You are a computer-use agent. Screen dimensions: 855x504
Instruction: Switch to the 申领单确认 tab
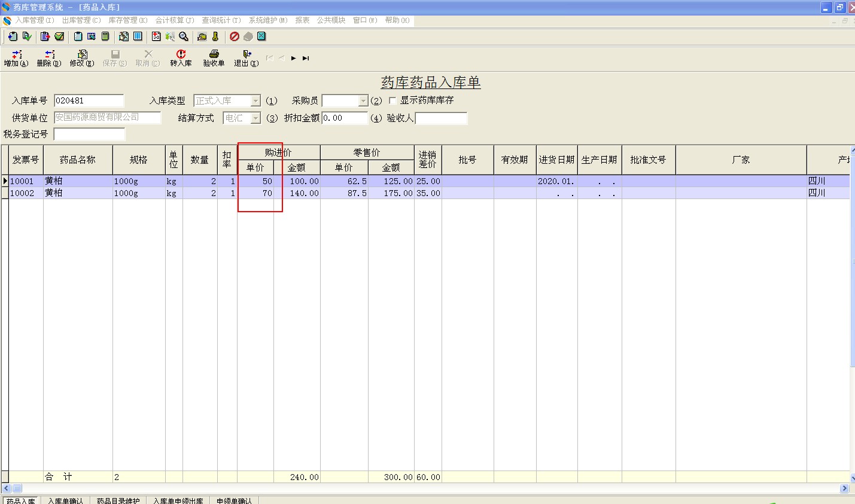click(x=235, y=500)
